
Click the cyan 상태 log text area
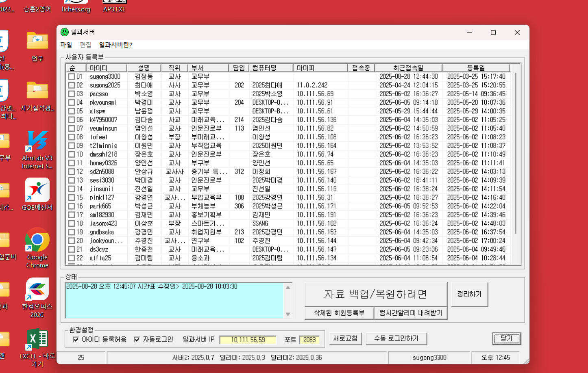(x=174, y=301)
